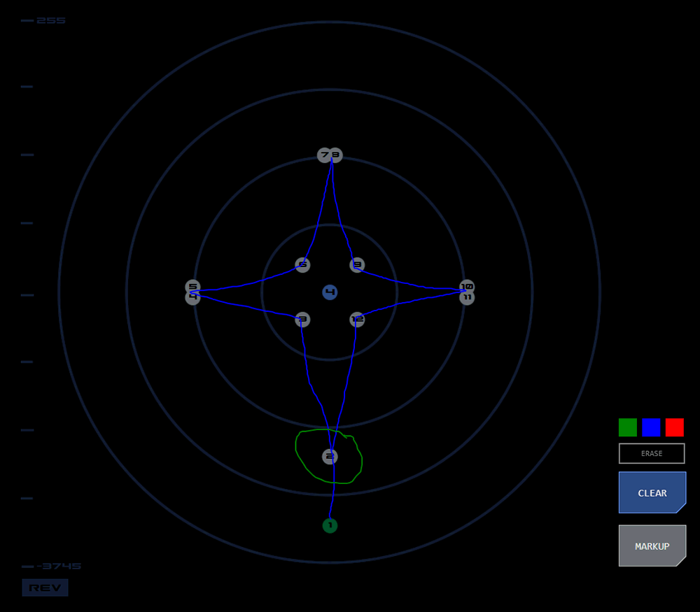Toggle MARKUP mode
Image resolution: width=700 pixels, height=612 pixels.
click(x=652, y=546)
